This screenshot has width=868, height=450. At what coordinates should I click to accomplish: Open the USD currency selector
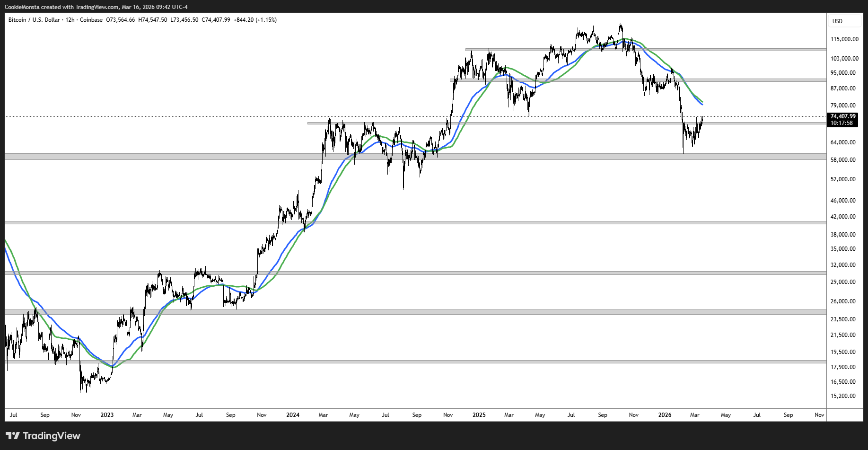[x=837, y=21]
